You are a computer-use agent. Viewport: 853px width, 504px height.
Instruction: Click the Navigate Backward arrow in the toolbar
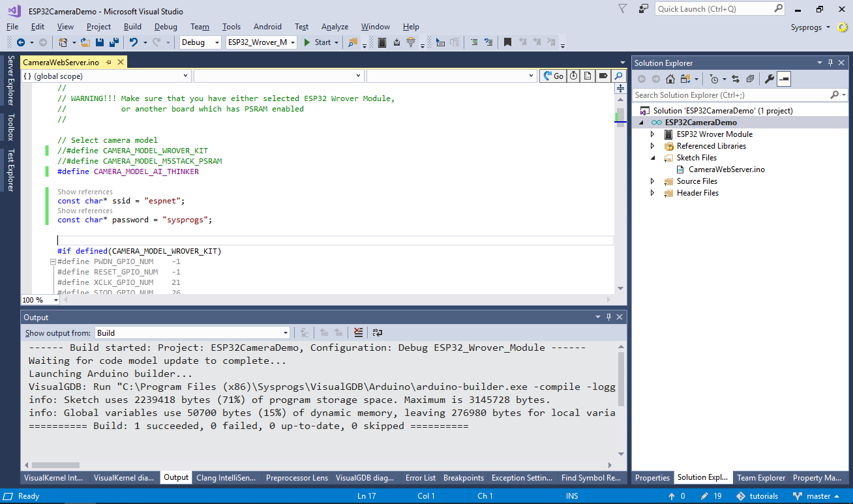21,42
